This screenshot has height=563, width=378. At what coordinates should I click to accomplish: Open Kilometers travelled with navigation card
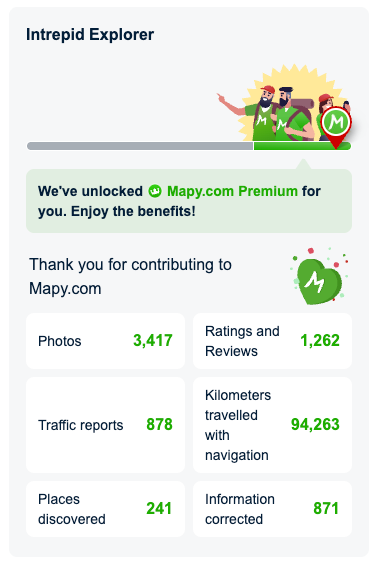pyautogui.click(x=272, y=425)
